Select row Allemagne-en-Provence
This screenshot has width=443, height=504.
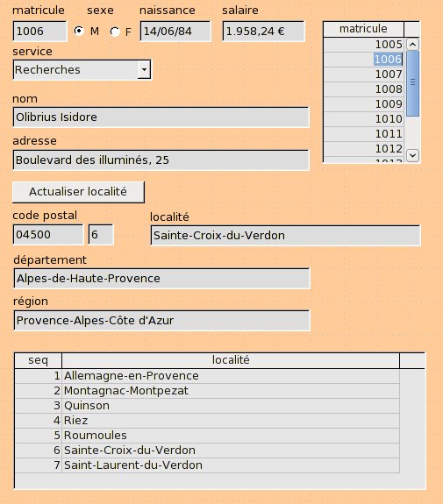(x=207, y=376)
